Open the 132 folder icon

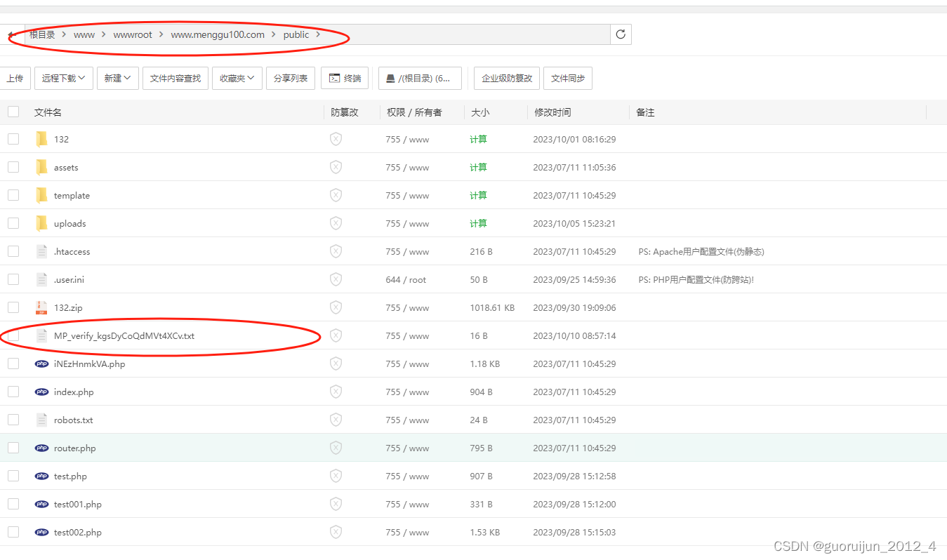click(x=42, y=139)
